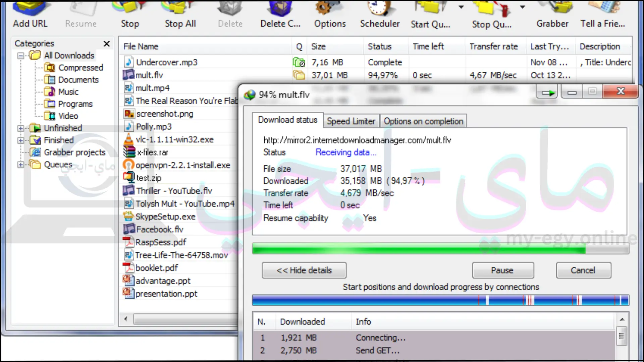
Task: Scroll the download connections list
Action: pyautogui.click(x=622, y=337)
